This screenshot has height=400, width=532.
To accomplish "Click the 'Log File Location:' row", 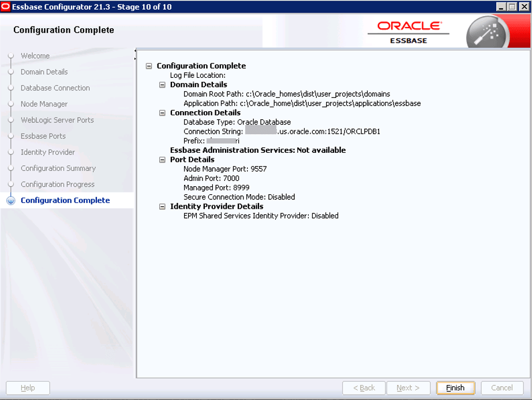I will [198, 76].
